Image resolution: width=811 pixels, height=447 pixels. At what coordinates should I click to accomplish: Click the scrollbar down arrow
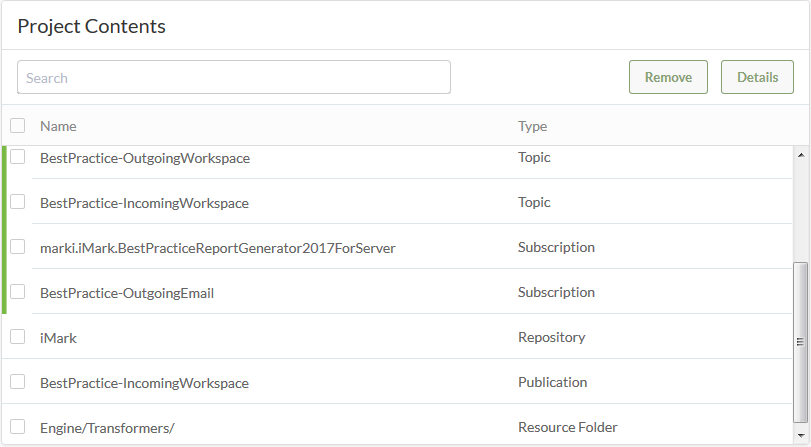tap(801, 436)
